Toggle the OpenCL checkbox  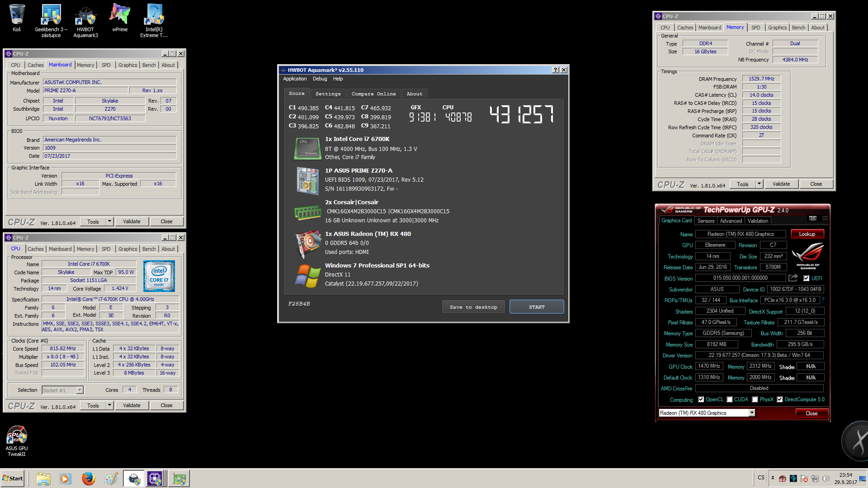(701, 399)
